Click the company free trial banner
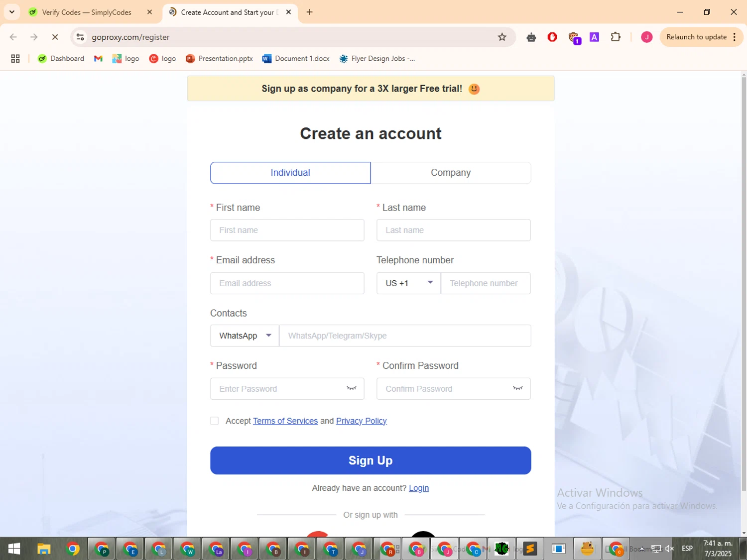This screenshot has width=747, height=560. click(371, 89)
